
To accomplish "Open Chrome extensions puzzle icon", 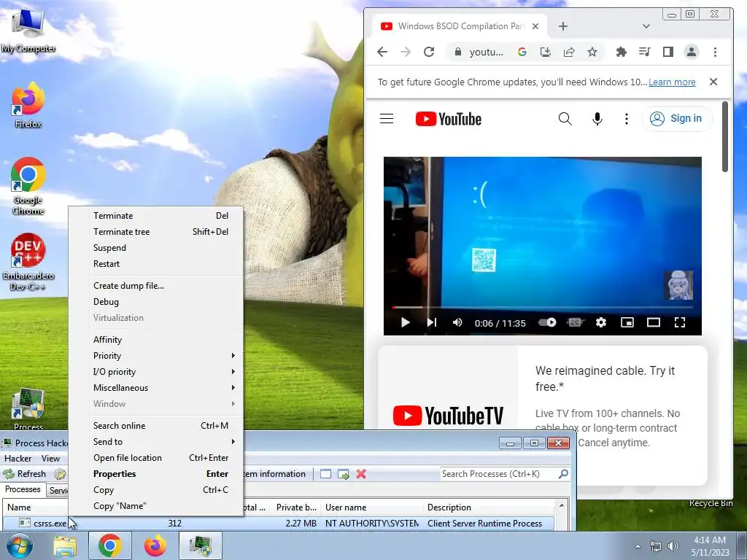I will 622,52.
